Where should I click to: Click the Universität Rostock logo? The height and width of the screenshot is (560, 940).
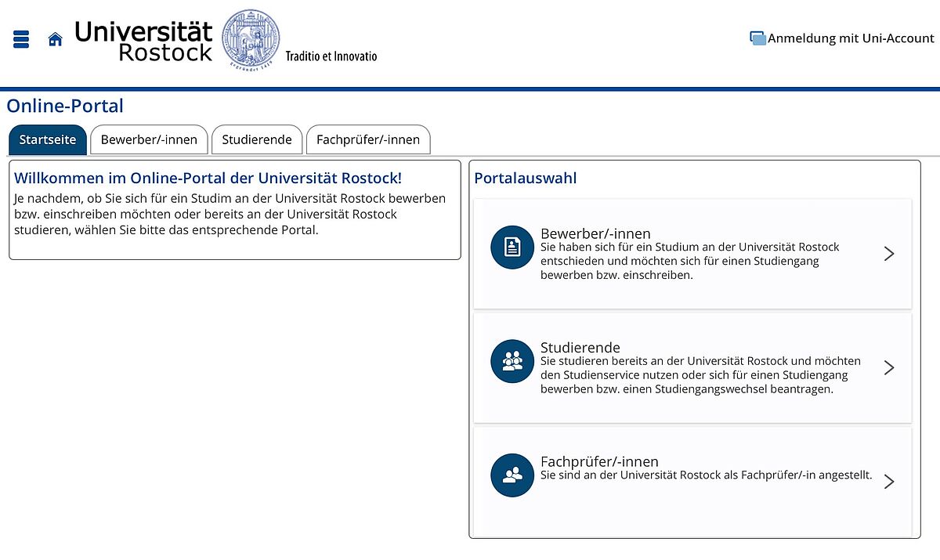coord(143,42)
